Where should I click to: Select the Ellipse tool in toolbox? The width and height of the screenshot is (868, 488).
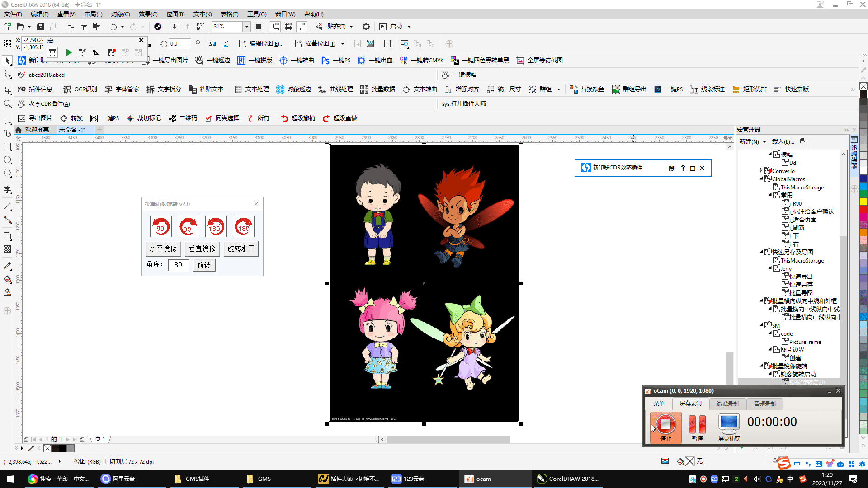pyautogui.click(x=7, y=160)
